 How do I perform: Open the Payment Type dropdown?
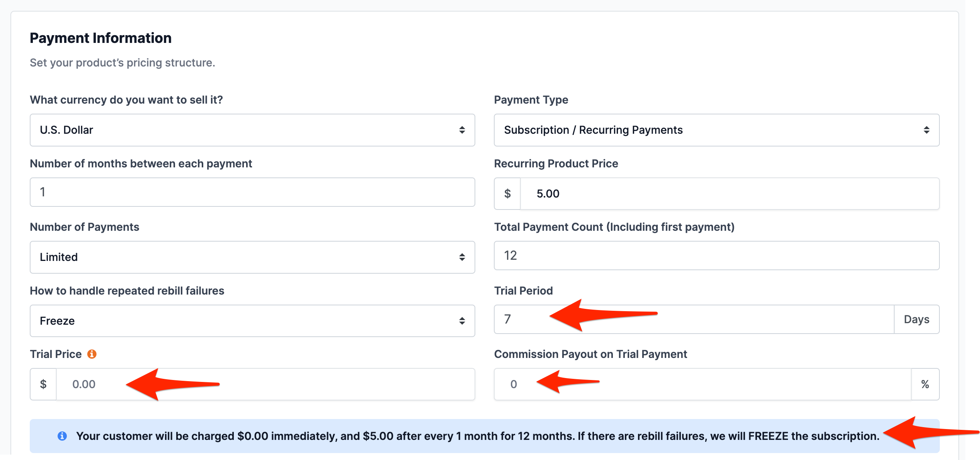tap(716, 130)
